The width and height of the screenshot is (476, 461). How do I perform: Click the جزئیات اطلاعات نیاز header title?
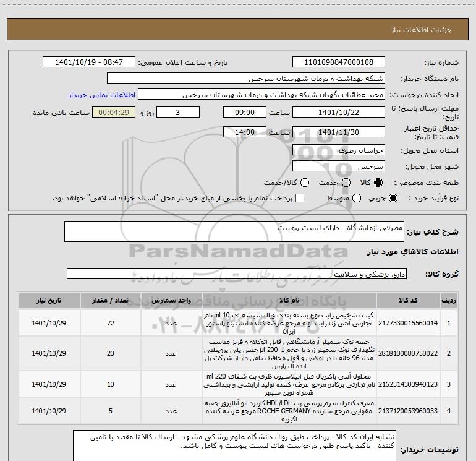click(x=421, y=30)
